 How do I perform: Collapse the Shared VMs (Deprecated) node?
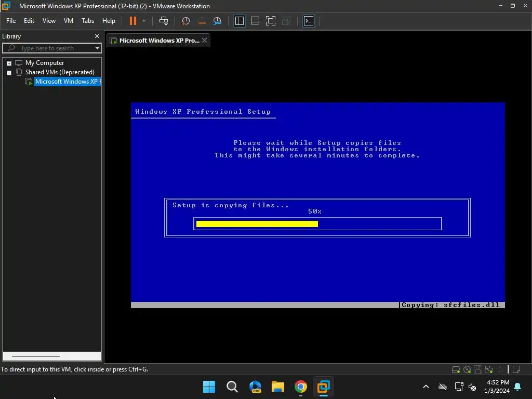(9, 73)
